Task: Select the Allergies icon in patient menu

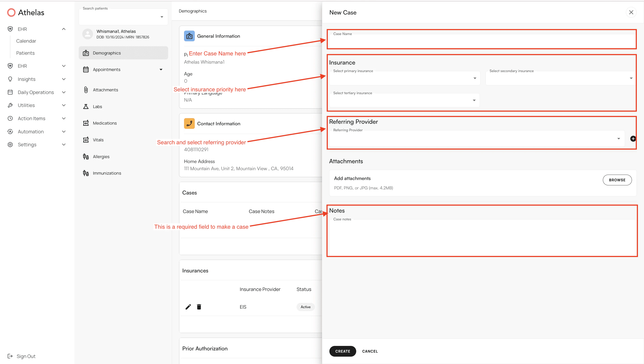Action: pyautogui.click(x=86, y=157)
